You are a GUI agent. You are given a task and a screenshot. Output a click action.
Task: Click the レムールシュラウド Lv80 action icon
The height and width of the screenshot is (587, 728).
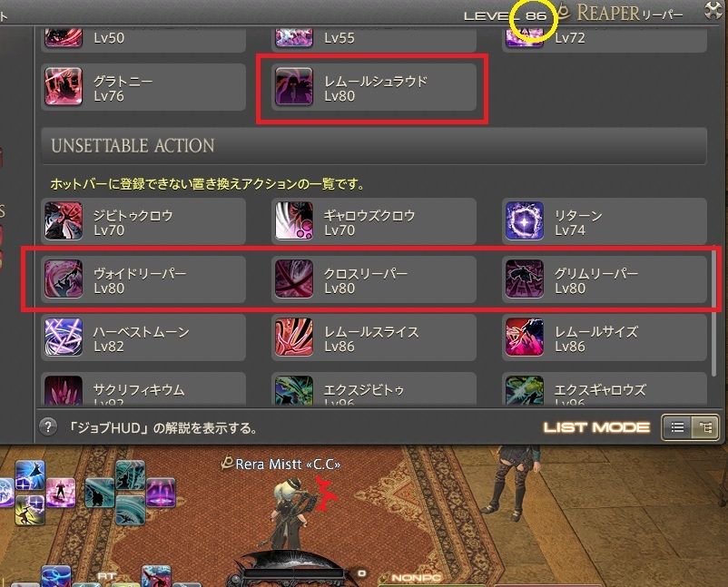click(x=294, y=87)
